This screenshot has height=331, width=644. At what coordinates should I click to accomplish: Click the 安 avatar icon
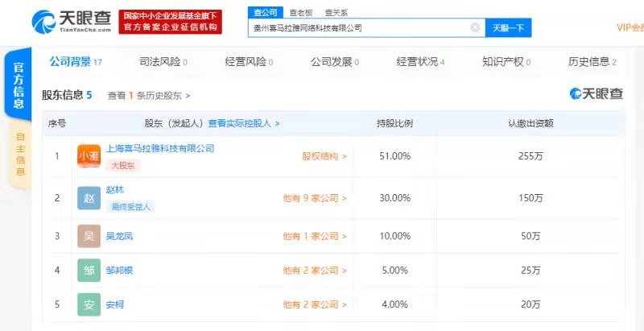[x=89, y=304]
